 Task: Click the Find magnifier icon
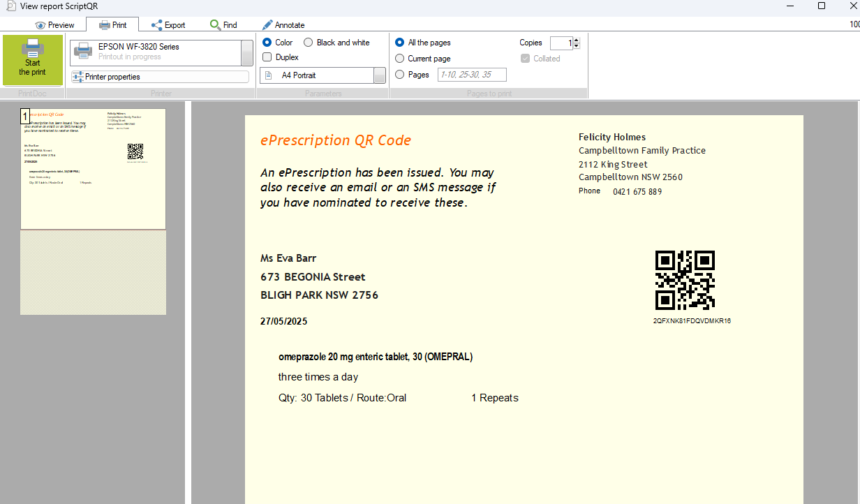tap(215, 24)
